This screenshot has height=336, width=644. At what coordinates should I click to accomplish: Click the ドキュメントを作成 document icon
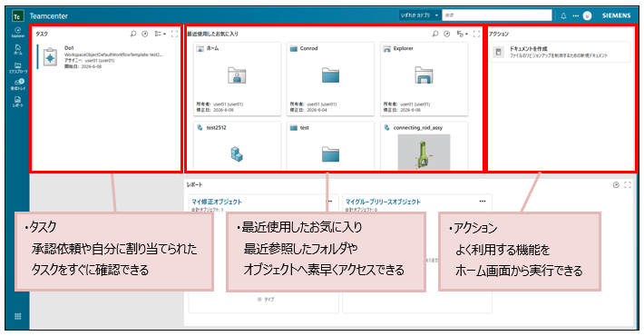(x=499, y=53)
